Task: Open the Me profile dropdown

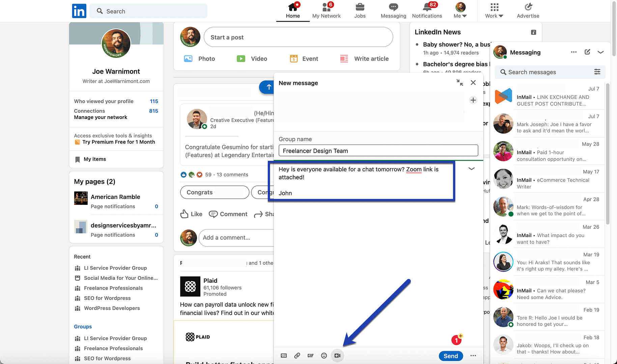Action: pos(460,11)
